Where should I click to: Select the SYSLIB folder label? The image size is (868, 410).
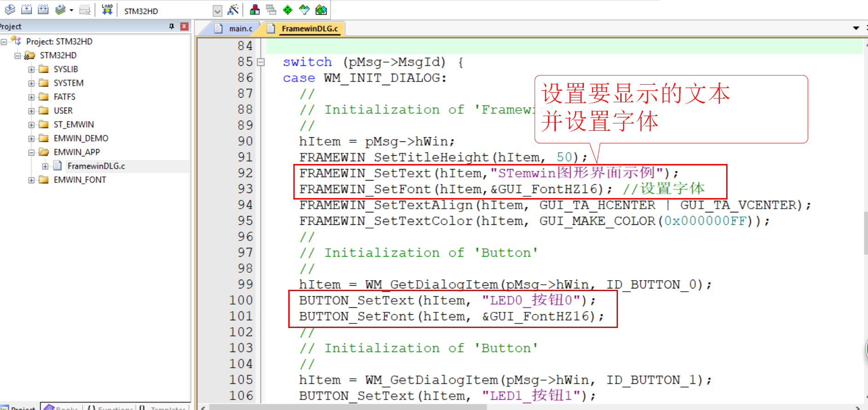coord(66,69)
